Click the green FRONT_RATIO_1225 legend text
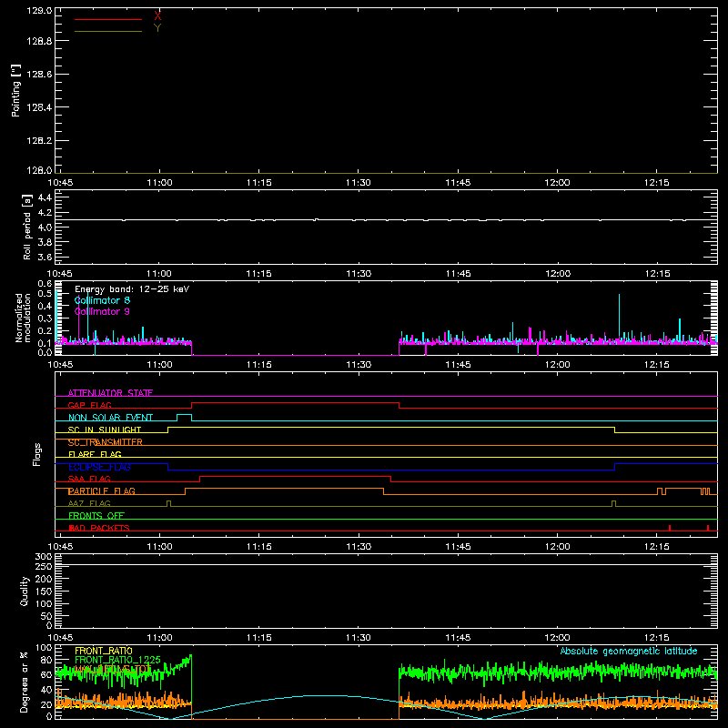Viewport: 728px width, 728px height. tap(117, 660)
